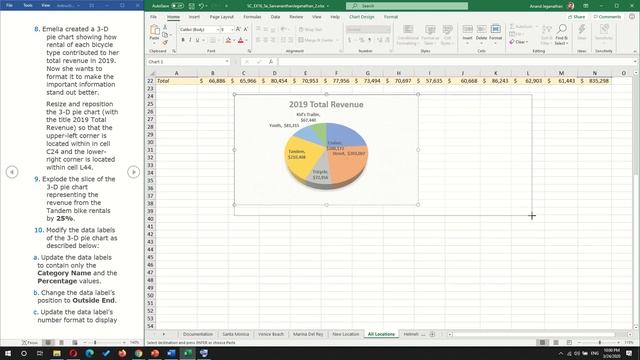Screen dimensions: 640x360
Task: Open the Venice Beach sheet tab
Action: pyautogui.click(x=271, y=334)
